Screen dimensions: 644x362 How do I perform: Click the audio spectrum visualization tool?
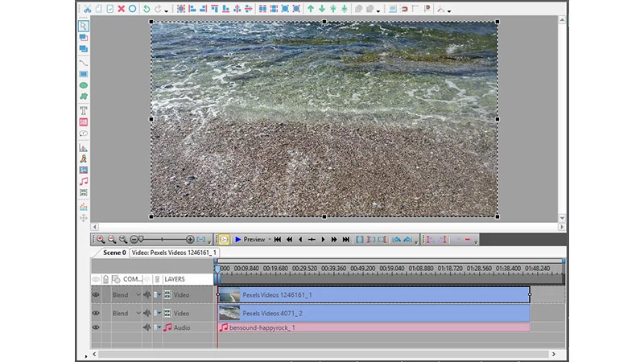pos(84,207)
